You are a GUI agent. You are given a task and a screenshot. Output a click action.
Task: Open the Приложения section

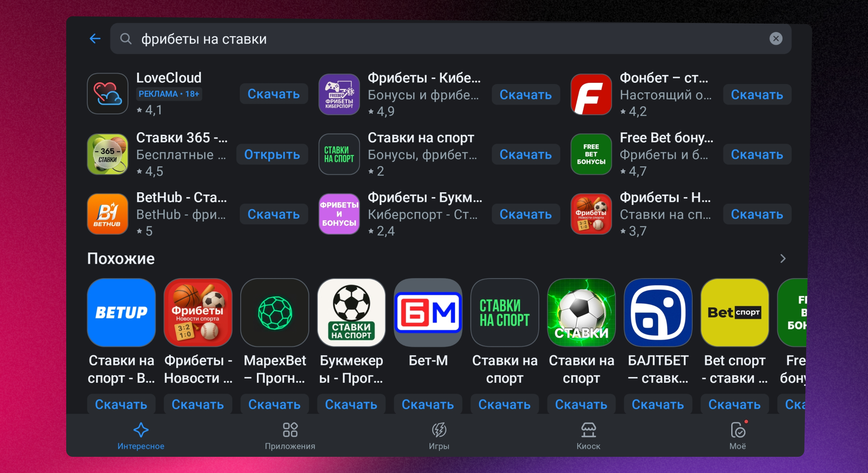[x=290, y=436]
